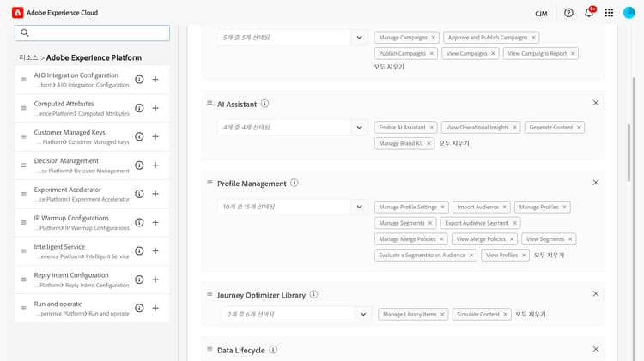Image resolution: width=644 pixels, height=361 pixels.
Task: Remove Publish Campaigns permission tag
Action: pos(432,54)
